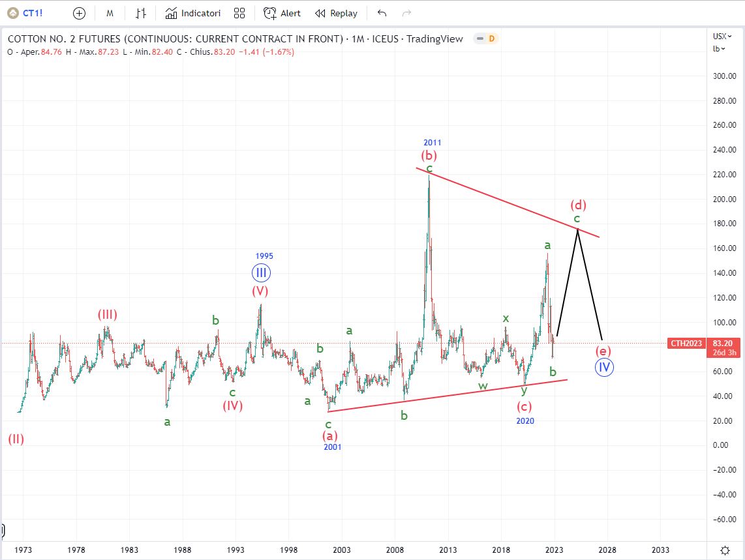Select the green y wave label
Image resolution: width=745 pixels, height=560 pixels.
pyautogui.click(x=524, y=391)
